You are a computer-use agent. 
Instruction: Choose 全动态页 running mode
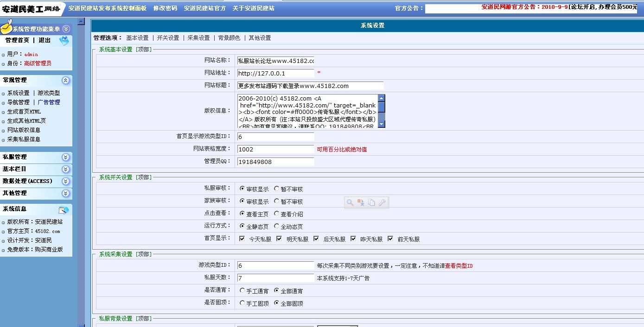[275, 226]
